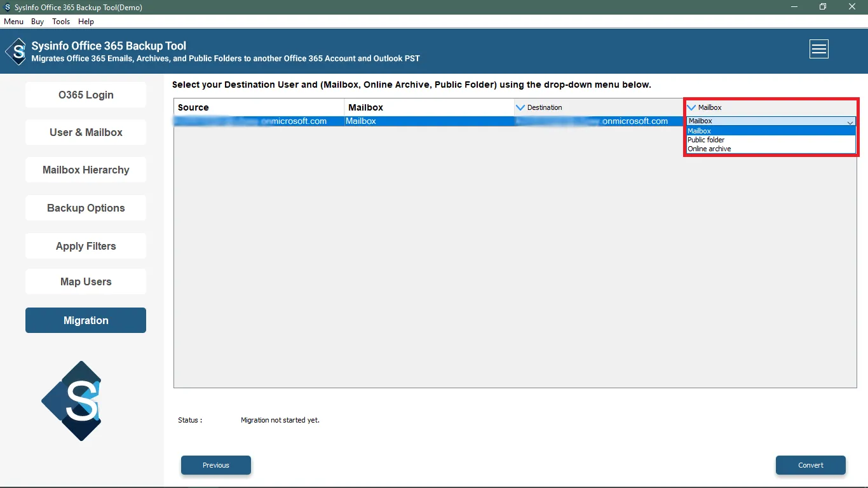The image size is (868, 488).
Task: Open the Buy menu
Action: (37, 22)
